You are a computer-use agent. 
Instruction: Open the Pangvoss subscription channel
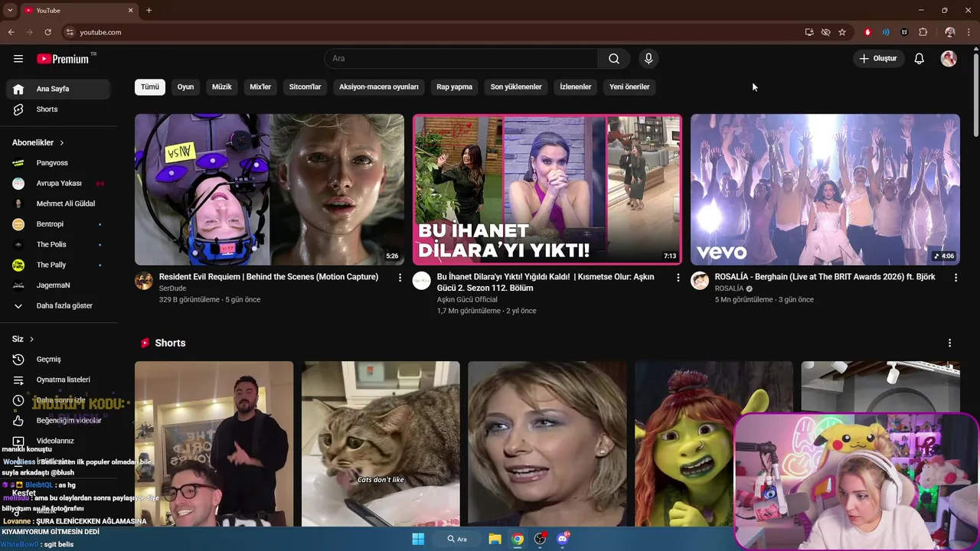58,163
